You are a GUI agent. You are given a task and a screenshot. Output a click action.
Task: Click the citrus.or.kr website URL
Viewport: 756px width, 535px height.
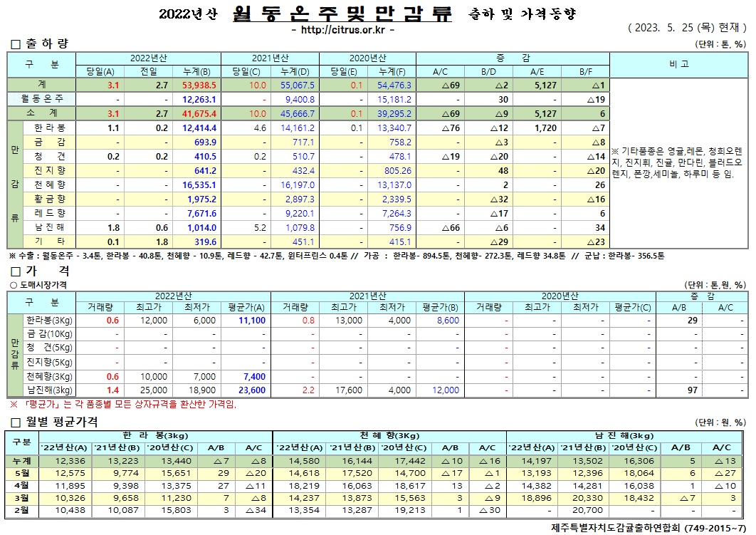(342, 30)
